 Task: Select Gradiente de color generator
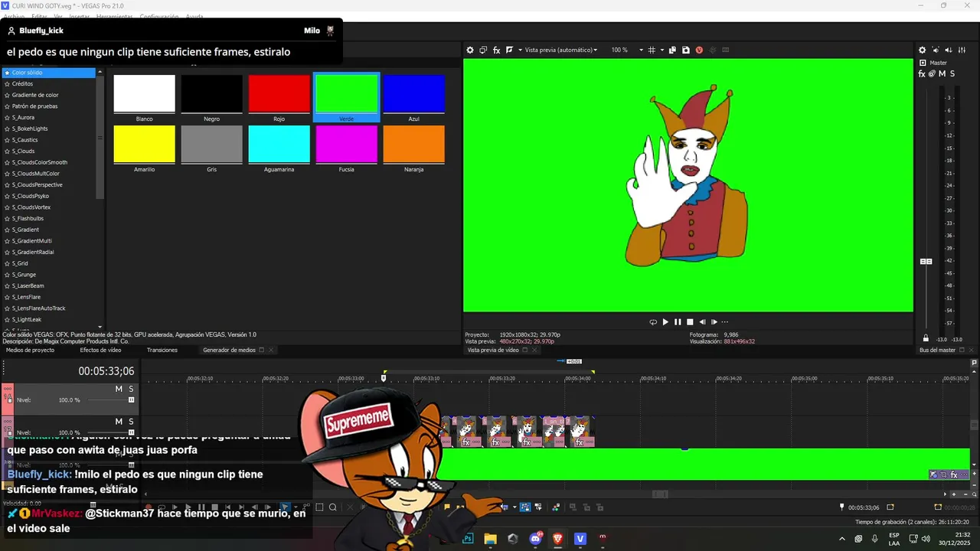coord(34,95)
